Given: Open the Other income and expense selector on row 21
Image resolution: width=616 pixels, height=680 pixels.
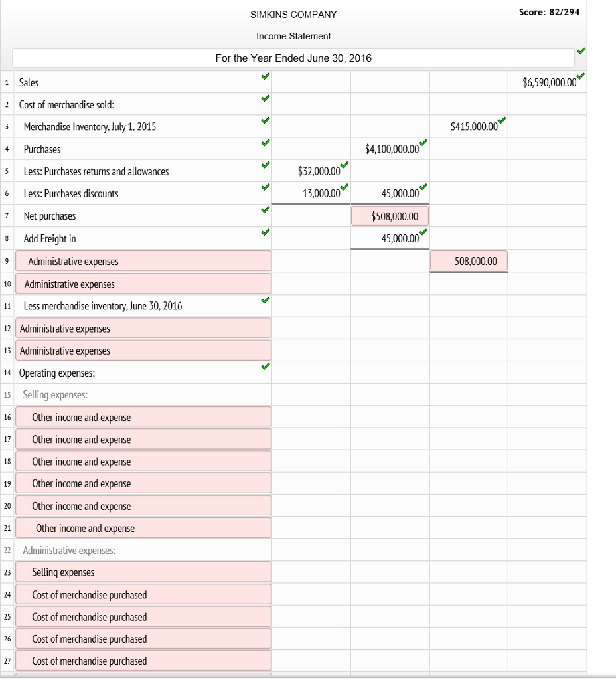Looking at the screenshot, I should pyautogui.click(x=143, y=527).
